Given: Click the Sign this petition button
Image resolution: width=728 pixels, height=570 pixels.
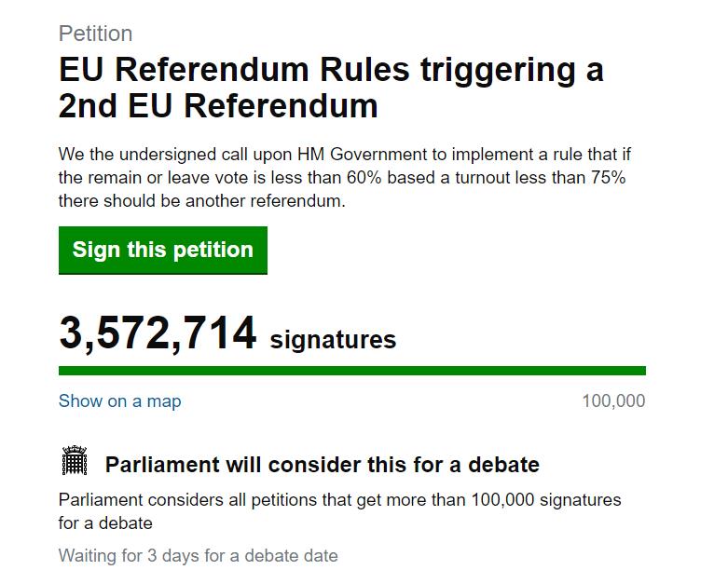Looking at the screenshot, I should (x=163, y=250).
